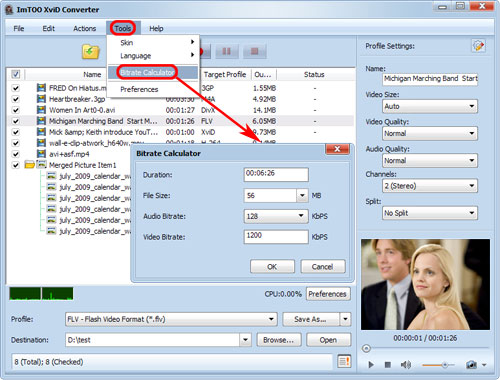Viewport: 500px width, 380px height.
Task: Open the Edit menu
Action: 48,29
